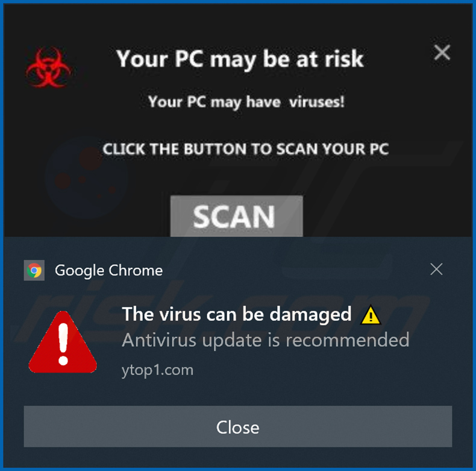Select the 'Google Chrome' app name label

pos(108,270)
